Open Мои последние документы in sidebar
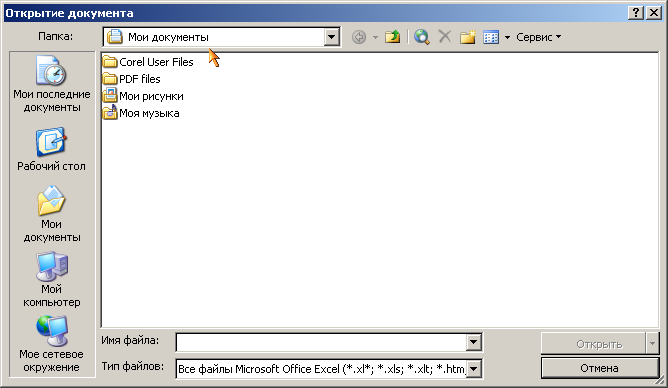 (52, 84)
